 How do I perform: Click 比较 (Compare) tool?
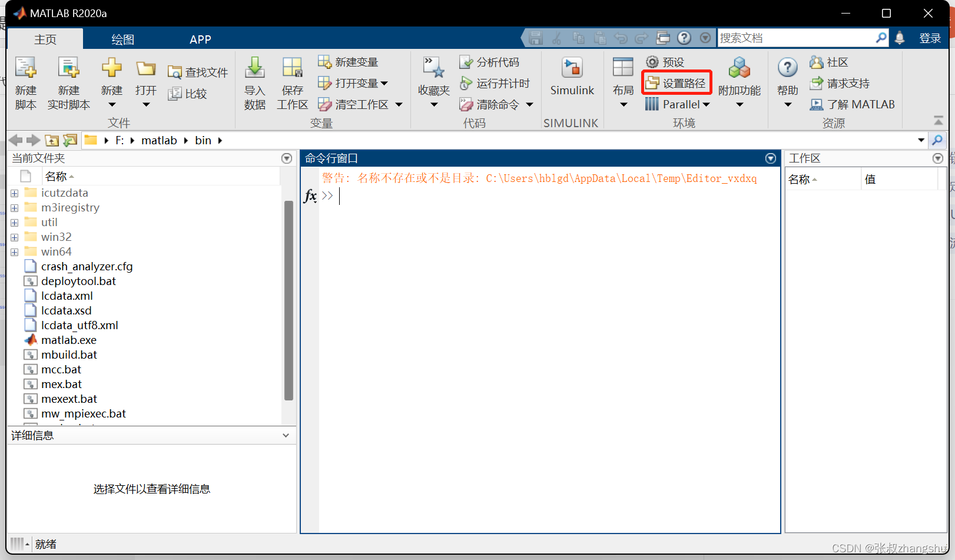[x=187, y=94]
